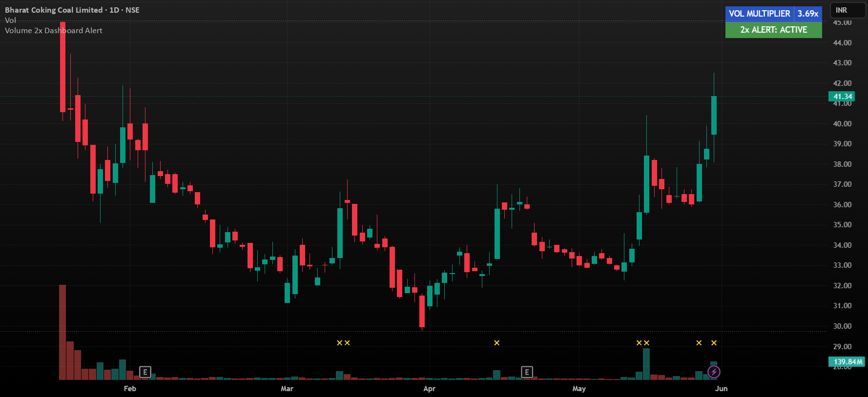Click the Jun label on the time axis
Screen dimensions: 868x397
tap(721, 389)
